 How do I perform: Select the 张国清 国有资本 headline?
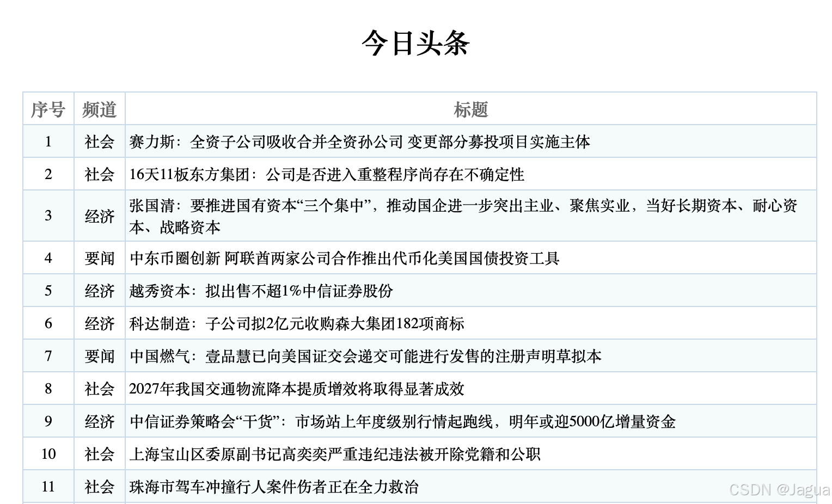(463, 216)
